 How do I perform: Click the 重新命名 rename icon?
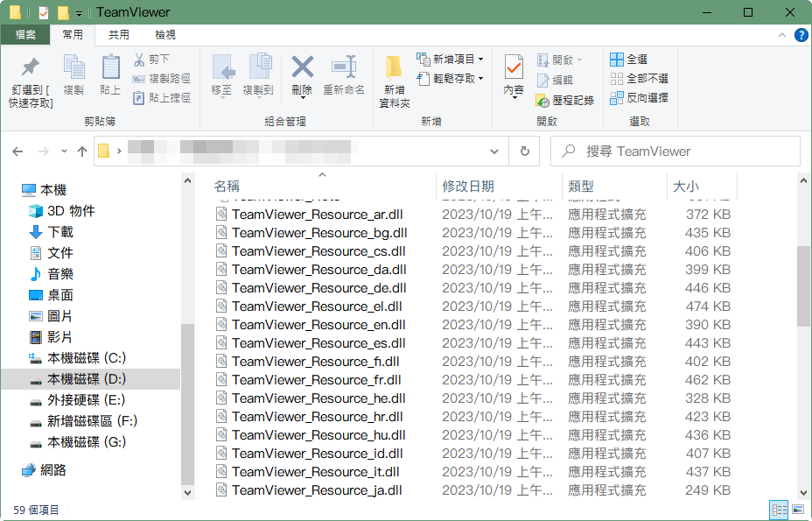coord(344,67)
